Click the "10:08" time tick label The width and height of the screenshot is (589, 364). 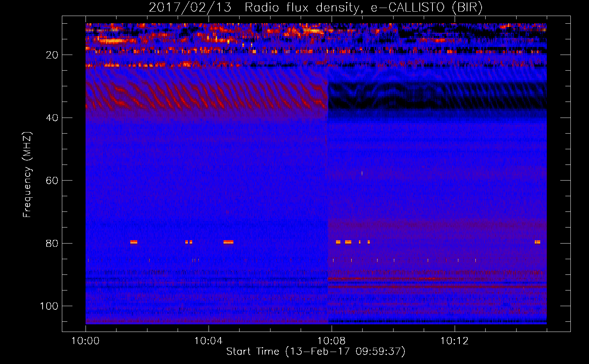tap(331, 341)
